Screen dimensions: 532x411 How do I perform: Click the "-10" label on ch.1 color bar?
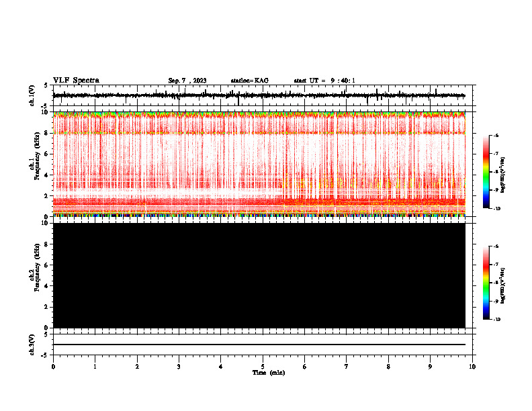coord(496,209)
